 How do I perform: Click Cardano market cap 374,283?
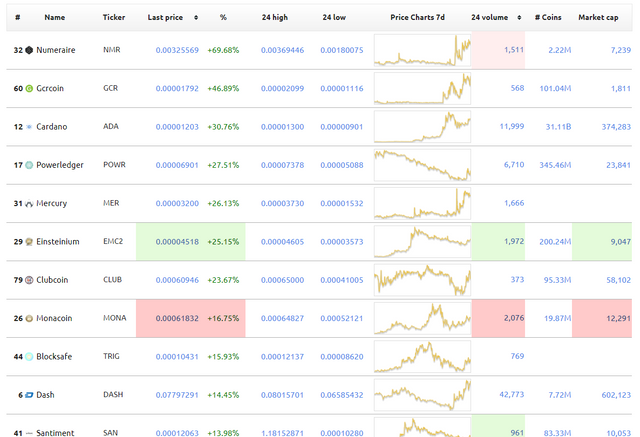[616, 127]
